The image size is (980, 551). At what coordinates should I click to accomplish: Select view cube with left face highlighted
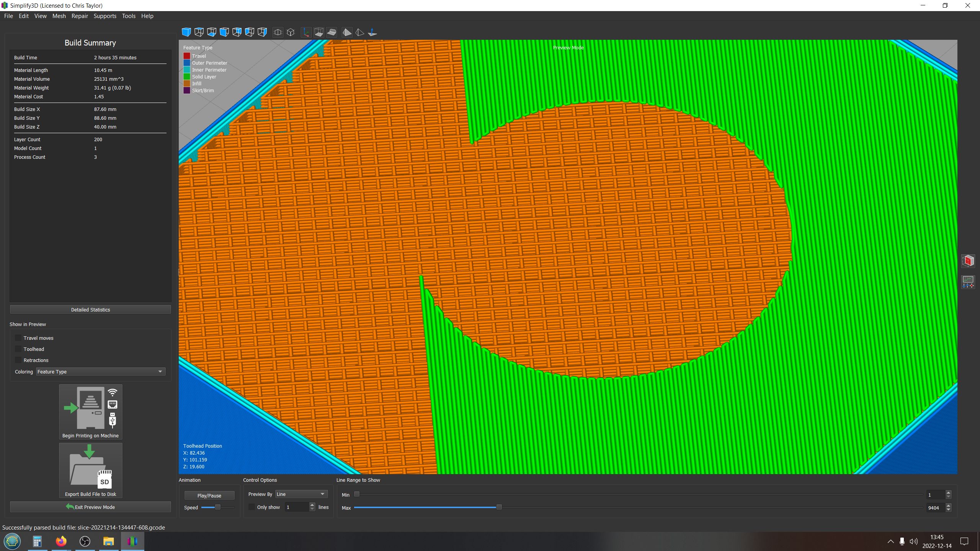click(x=250, y=32)
